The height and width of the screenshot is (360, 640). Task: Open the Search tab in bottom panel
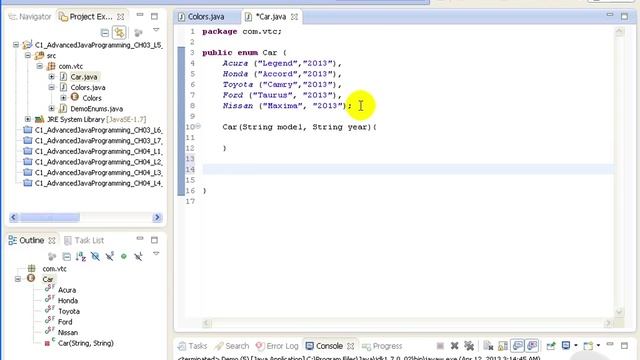click(x=232, y=346)
